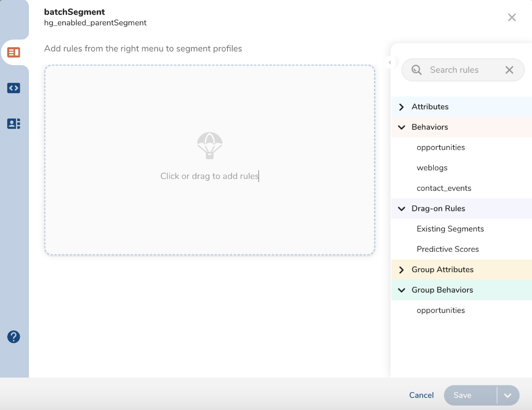The image size is (532, 410).
Task: Select weblogs under Behaviors
Action: pyautogui.click(x=432, y=168)
